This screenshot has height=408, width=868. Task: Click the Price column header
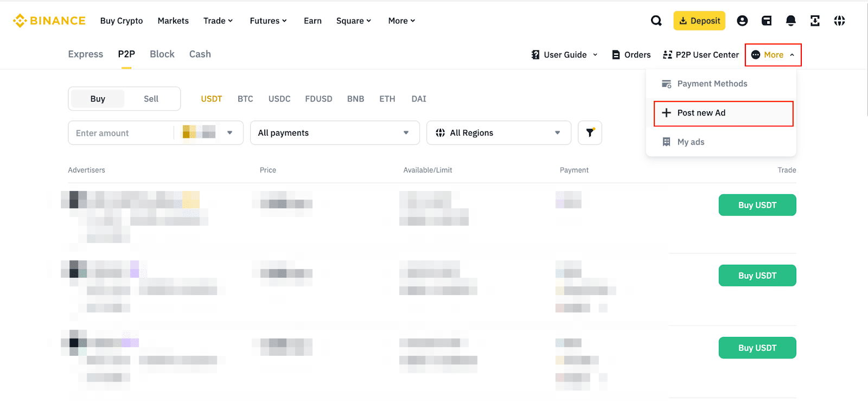click(x=268, y=170)
